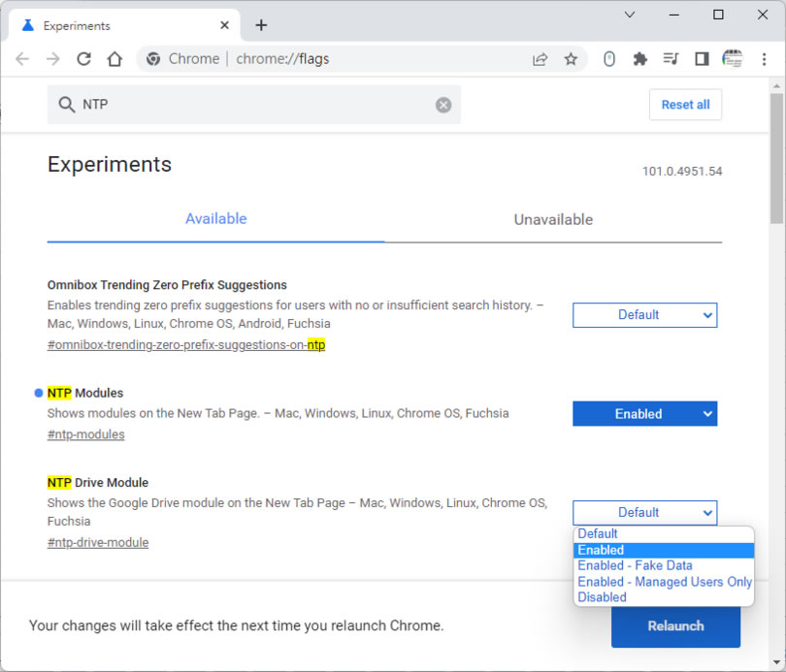Screen dimensions: 786x672
Task: Click the relaunch notice message text
Action: click(236, 625)
